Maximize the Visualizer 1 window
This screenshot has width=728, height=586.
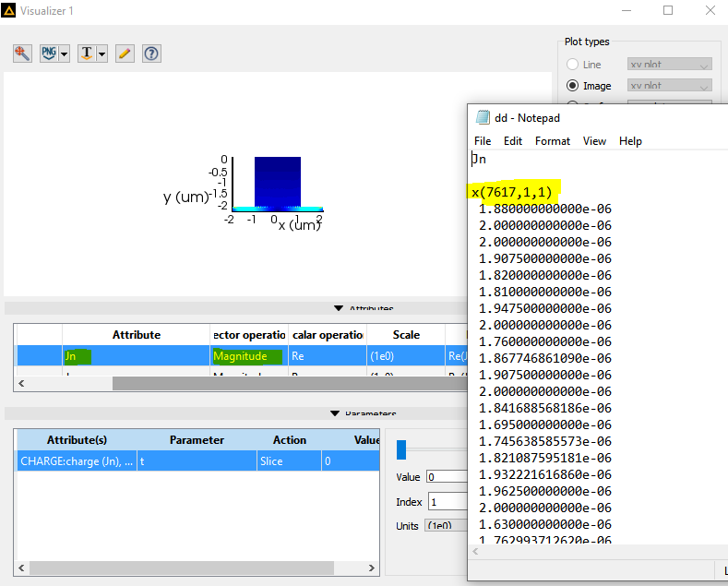tap(668, 10)
